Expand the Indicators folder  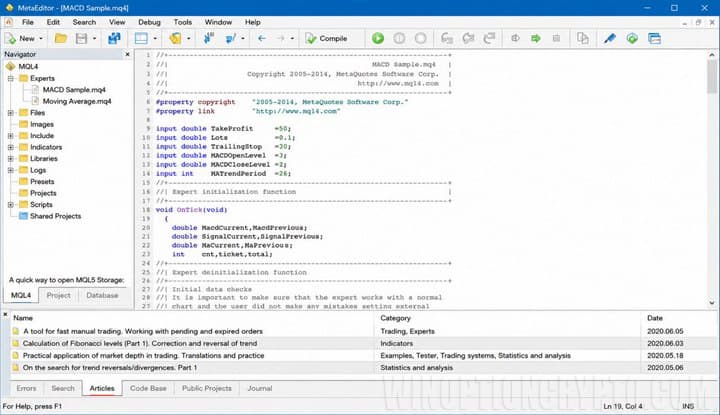[x=11, y=147]
